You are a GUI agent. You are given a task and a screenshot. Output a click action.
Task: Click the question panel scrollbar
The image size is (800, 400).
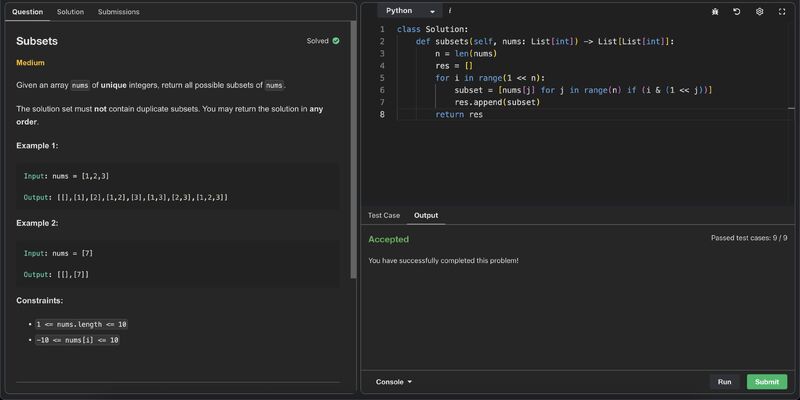click(x=353, y=149)
